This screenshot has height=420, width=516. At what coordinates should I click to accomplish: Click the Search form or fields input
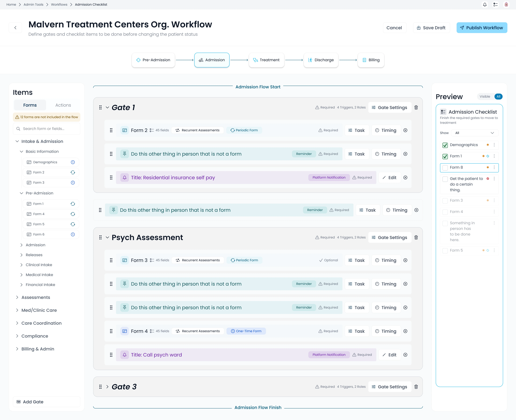[x=46, y=129]
